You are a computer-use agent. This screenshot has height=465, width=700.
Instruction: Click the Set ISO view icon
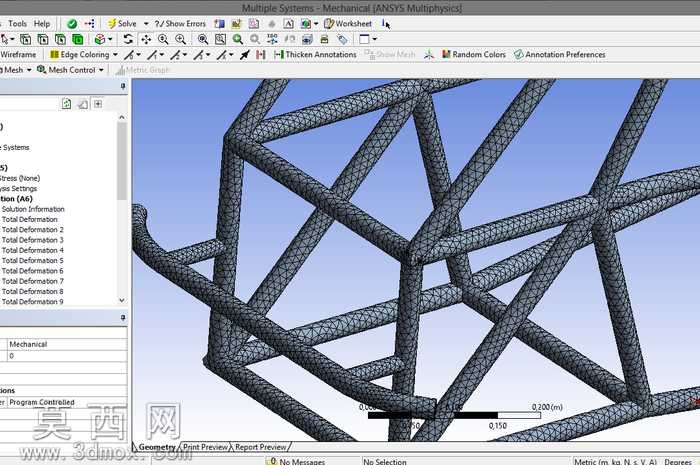(x=272, y=39)
